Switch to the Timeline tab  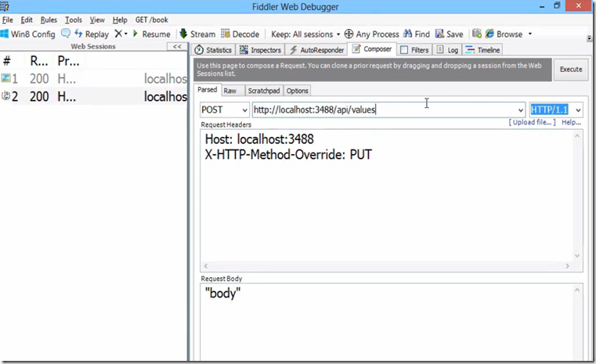(x=482, y=50)
